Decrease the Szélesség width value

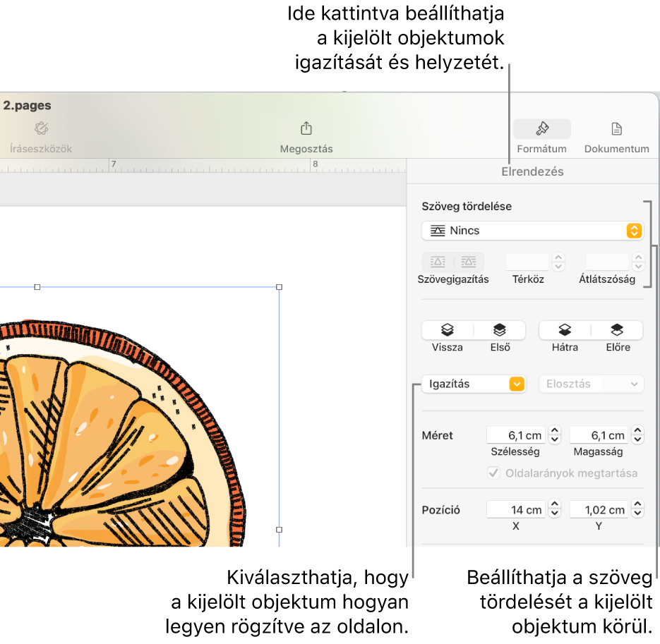click(x=555, y=440)
